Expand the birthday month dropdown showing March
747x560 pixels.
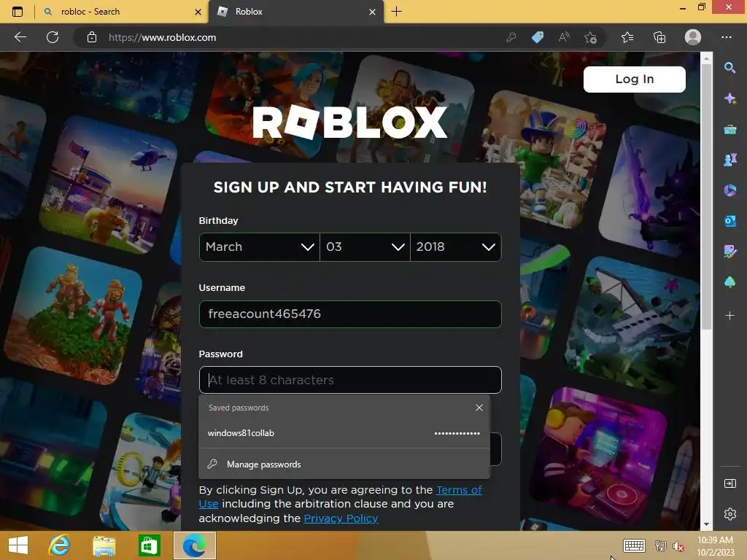click(x=259, y=247)
